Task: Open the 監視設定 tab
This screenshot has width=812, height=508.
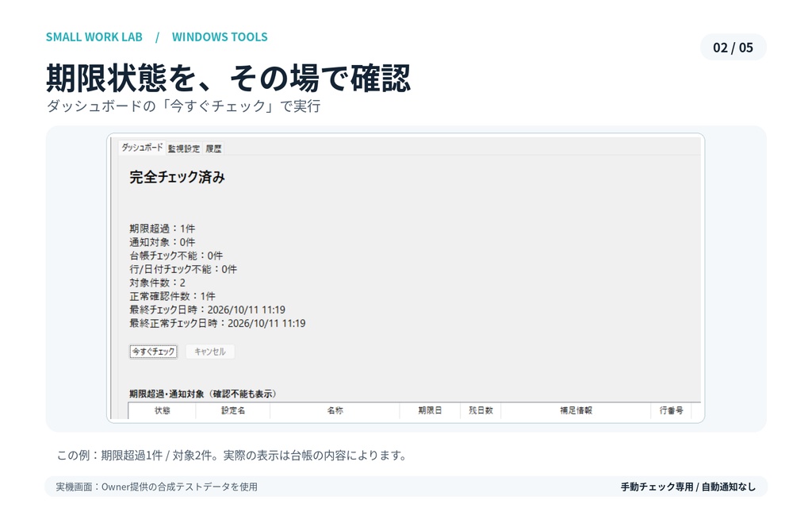Action: pyautogui.click(x=184, y=148)
